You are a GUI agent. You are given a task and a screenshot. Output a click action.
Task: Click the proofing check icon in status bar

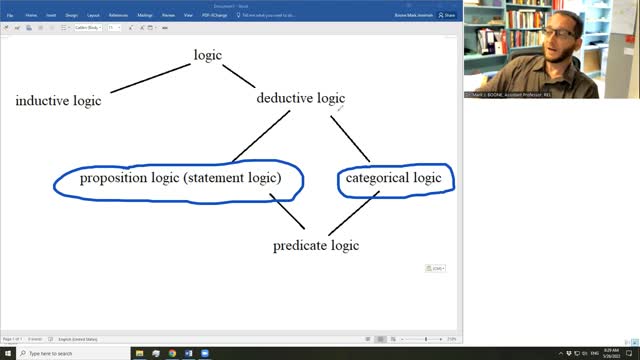(x=51, y=339)
